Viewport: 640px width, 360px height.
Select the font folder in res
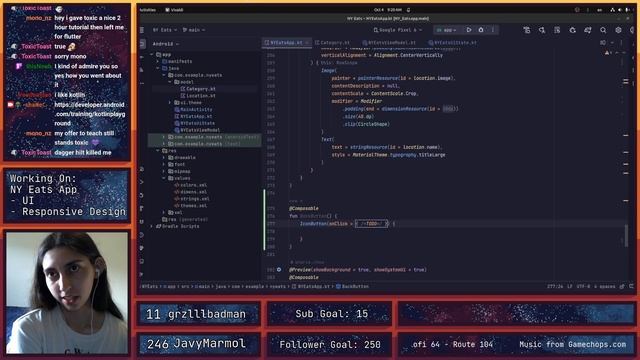(x=177, y=164)
